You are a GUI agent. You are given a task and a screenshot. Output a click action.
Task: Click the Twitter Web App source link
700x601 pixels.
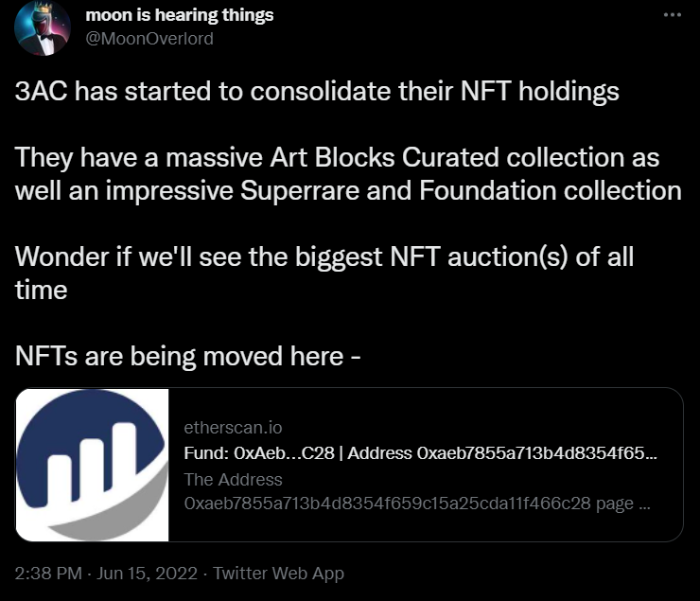pos(278,574)
